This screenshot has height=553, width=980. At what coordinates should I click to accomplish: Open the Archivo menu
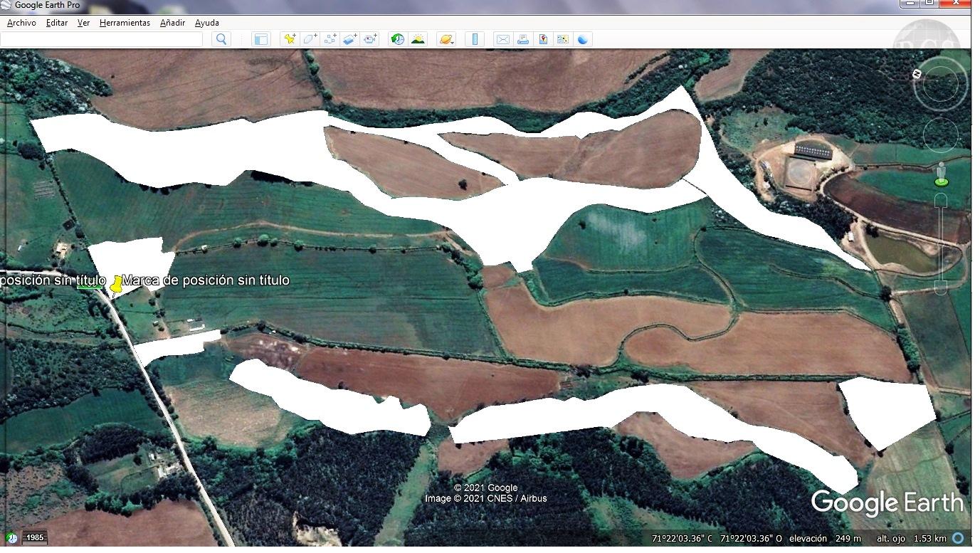pos(21,23)
